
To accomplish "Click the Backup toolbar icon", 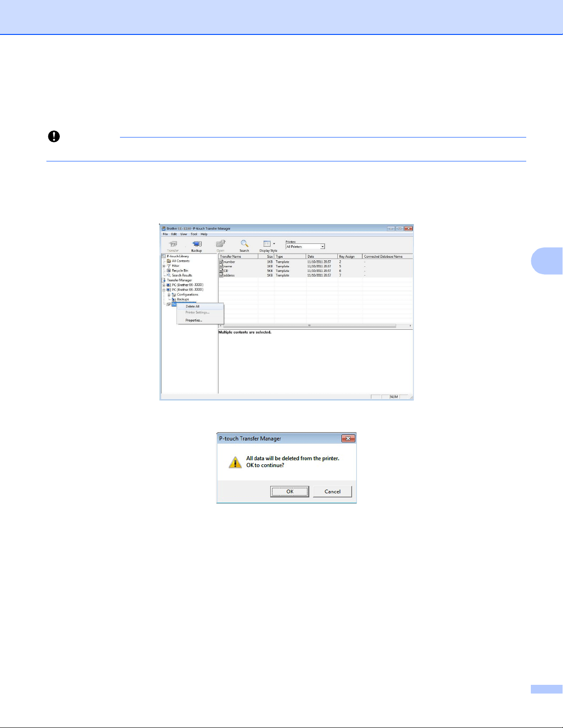I will pyautogui.click(x=197, y=244).
